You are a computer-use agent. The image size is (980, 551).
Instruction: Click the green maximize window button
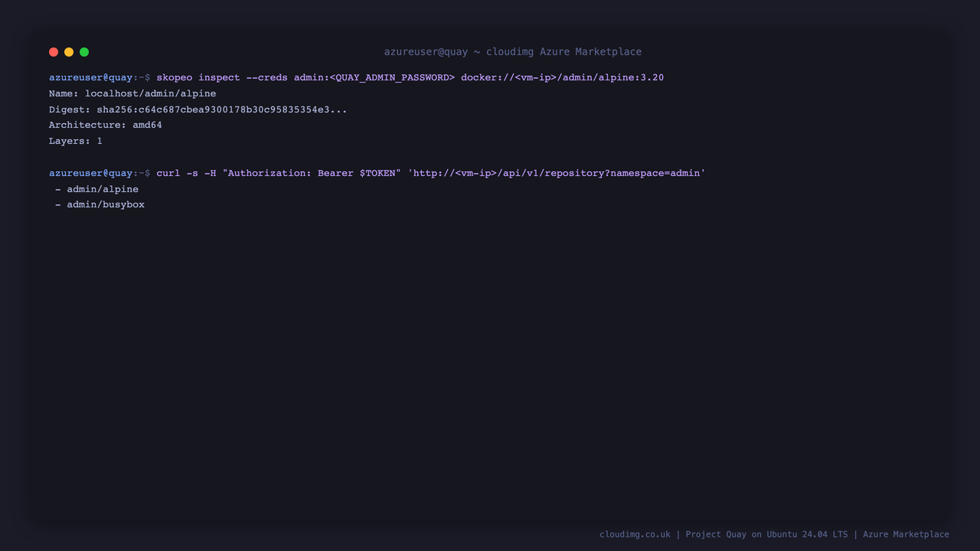point(84,52)
